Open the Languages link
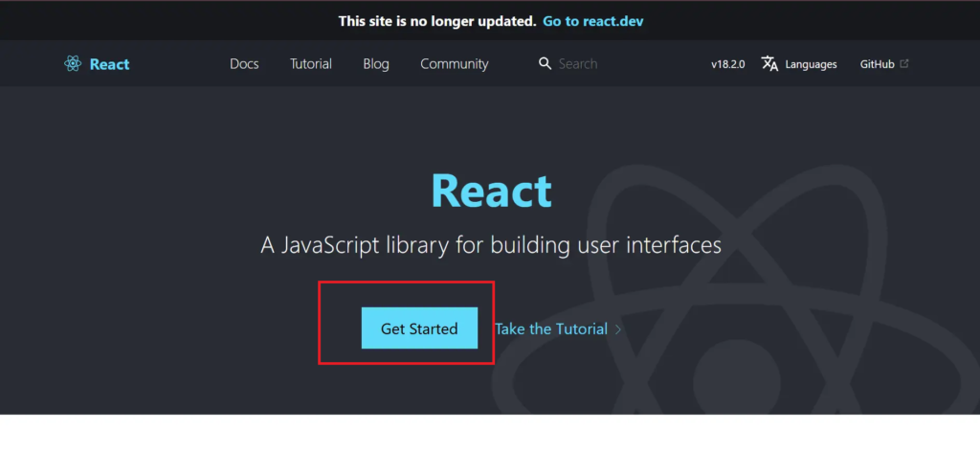Screen dimensions: 980x452 pyautogui.click(x=812, y=64)
